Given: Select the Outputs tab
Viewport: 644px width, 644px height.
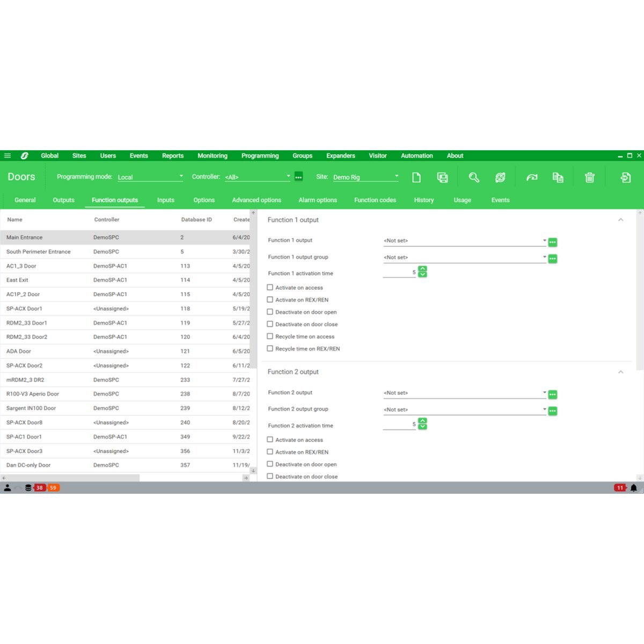Looking at the screenshot, I should tap(63, 200).
